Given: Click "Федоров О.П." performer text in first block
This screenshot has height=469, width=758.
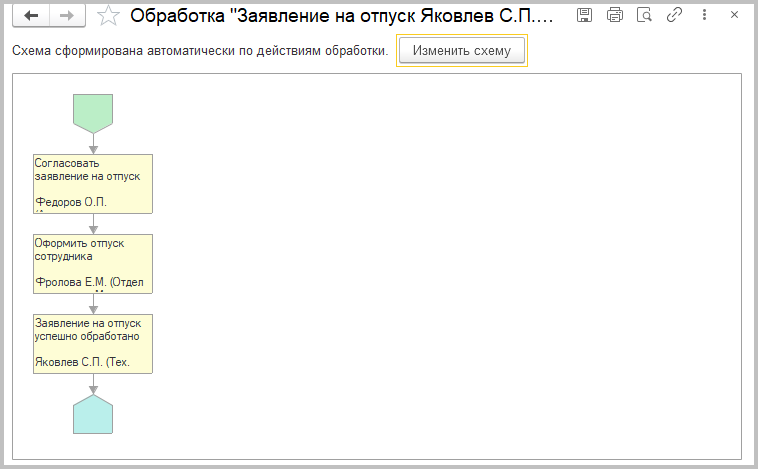Looking at the screenshot, I should [71, 201].
